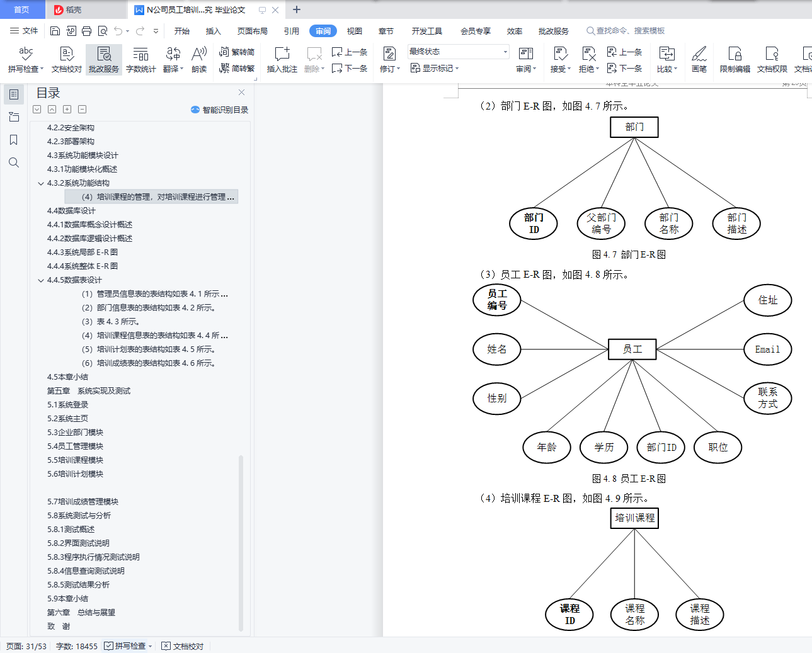Click the Print icon in quick access toolbar

click(87, 31)
